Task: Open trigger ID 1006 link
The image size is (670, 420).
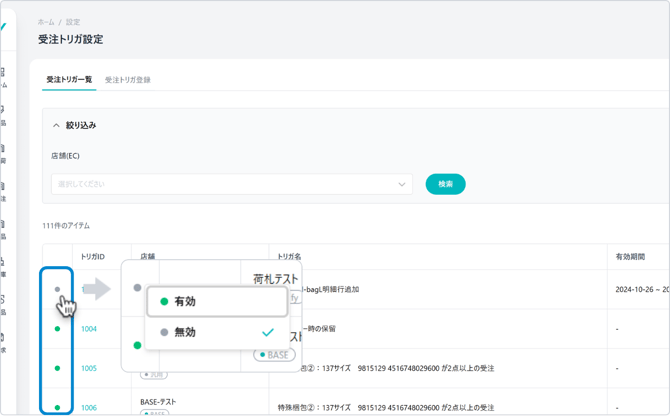Action: point(89,407)
